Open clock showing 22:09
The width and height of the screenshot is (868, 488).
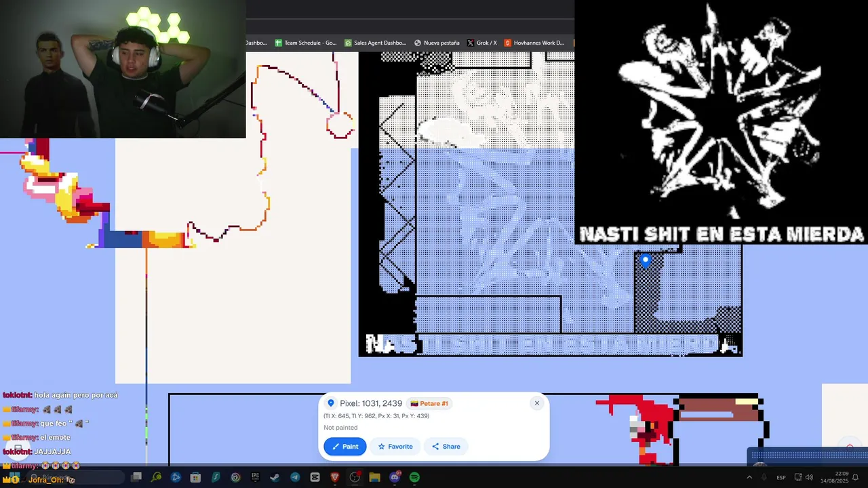834,477
